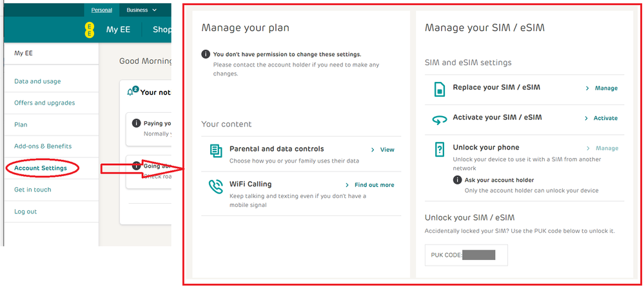Screen dimensions: 644x287
Task: Open Offers and upgrades menu item
Action: pos(44,103)
